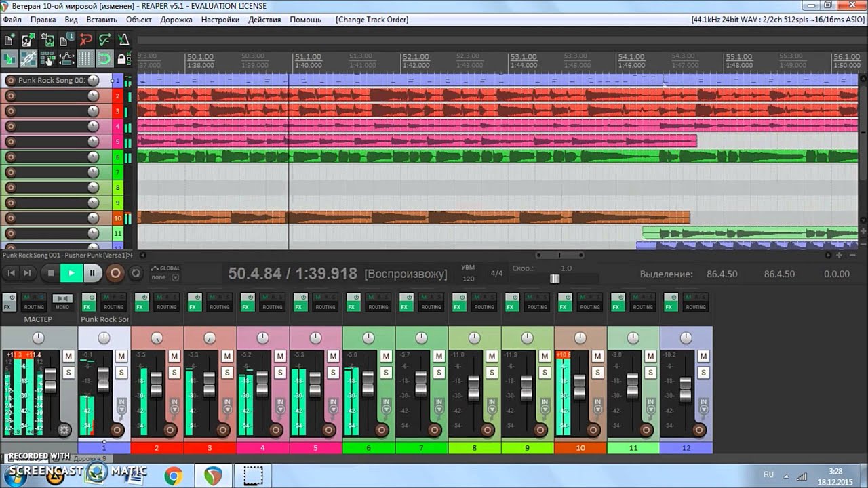Click BPM tempo field showing 120
The image size is (868, 488).
(467, 279)
